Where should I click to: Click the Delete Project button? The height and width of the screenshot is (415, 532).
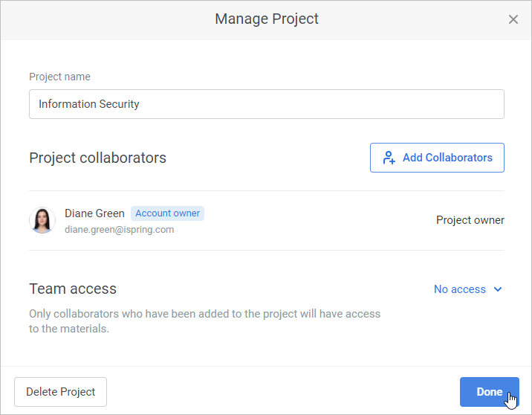[x=60, y=392]
